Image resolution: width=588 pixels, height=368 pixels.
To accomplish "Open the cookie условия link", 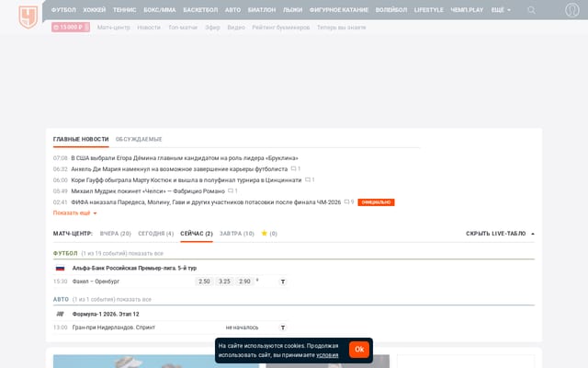I will click(x=327, y=355).
